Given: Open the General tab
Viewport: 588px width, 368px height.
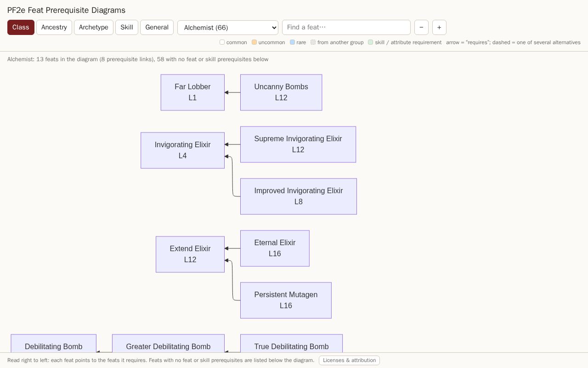Looking at the screenshot, I should click(157, 27).
